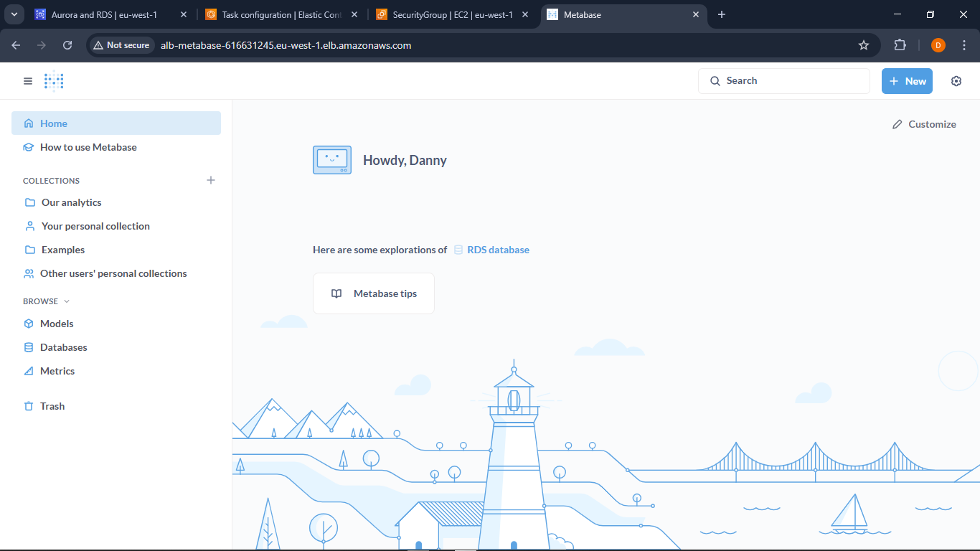Click the Trash icon in sidebar
The height and width of the screenshot is (551, 980).
(x=29, y=406)
